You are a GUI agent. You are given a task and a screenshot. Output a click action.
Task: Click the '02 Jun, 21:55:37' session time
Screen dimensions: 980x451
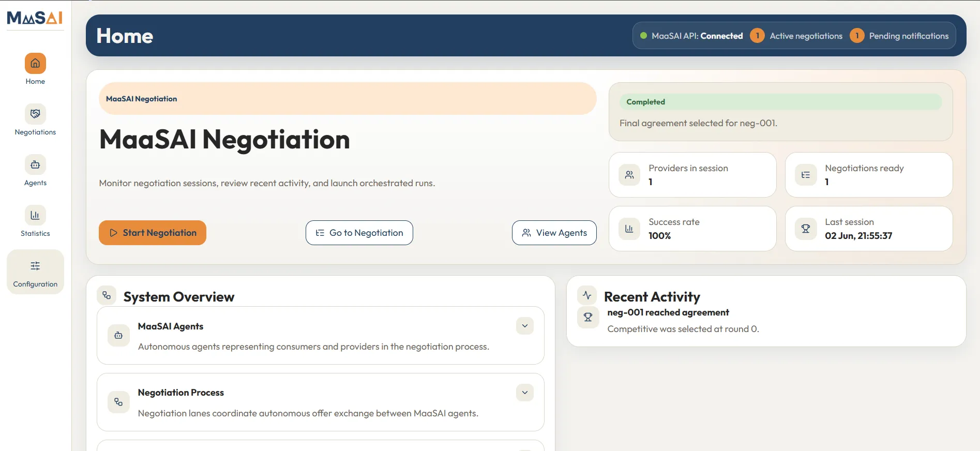[x=858, y=236]
